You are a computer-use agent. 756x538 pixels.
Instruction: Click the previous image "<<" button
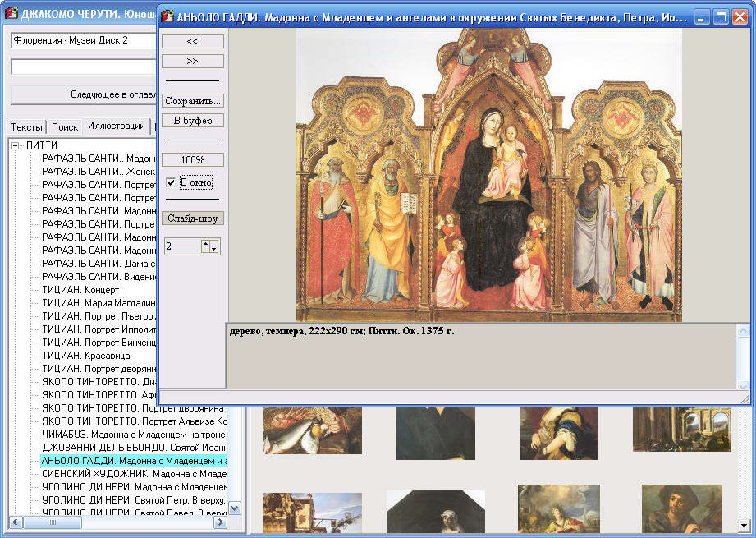click(192, 41)
